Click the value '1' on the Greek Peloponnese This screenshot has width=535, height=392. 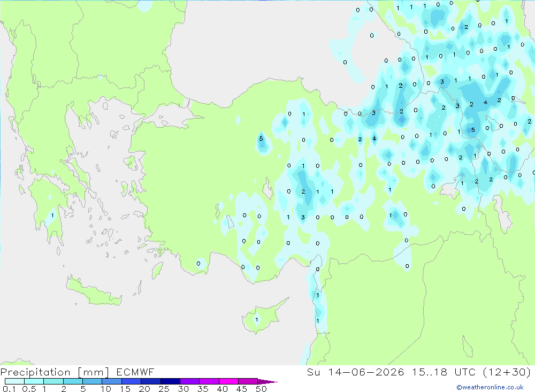point(52,216)
